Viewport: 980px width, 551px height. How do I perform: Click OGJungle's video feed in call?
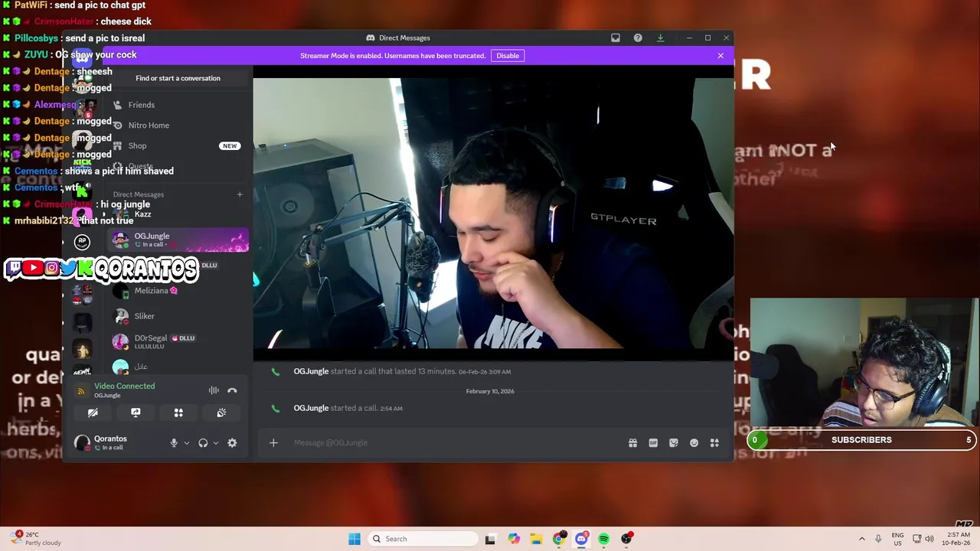tap(493, 213)
